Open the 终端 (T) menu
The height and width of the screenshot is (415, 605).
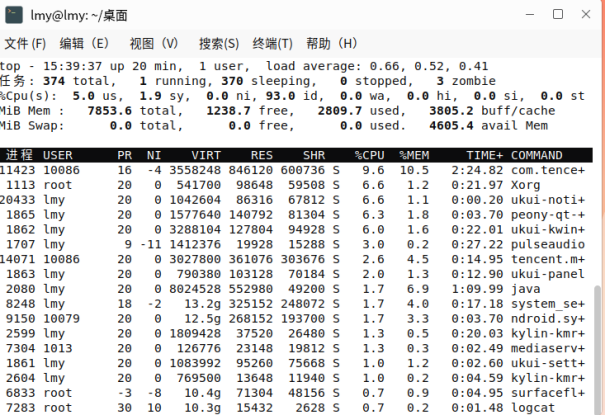(x=272, y=44)
